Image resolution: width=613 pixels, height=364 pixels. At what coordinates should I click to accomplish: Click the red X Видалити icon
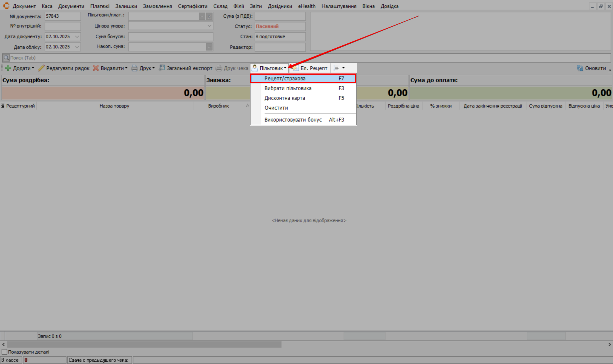pos(96,68)
